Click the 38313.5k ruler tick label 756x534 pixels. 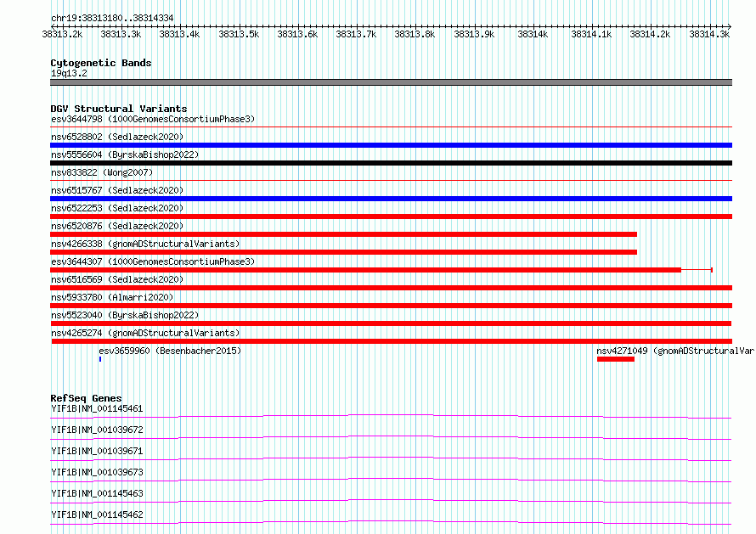239,34
